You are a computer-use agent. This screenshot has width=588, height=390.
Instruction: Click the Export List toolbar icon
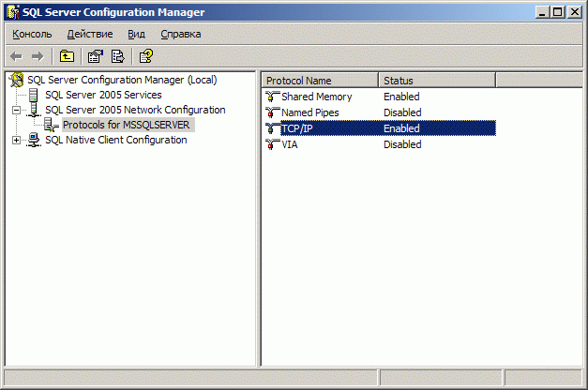point(117,56)
